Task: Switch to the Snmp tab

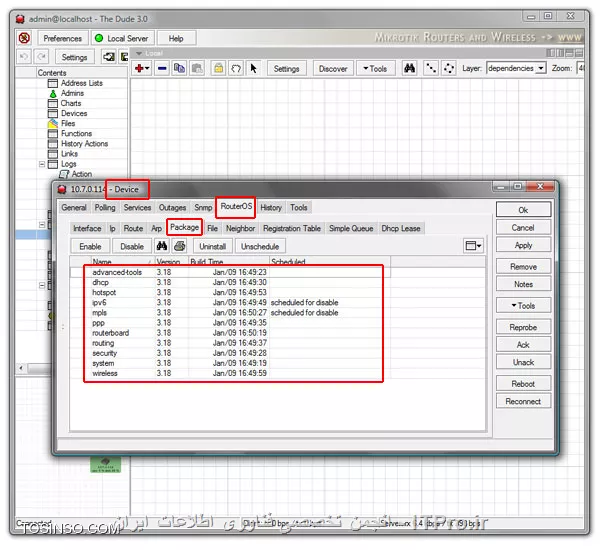Action: click(203, 207)
